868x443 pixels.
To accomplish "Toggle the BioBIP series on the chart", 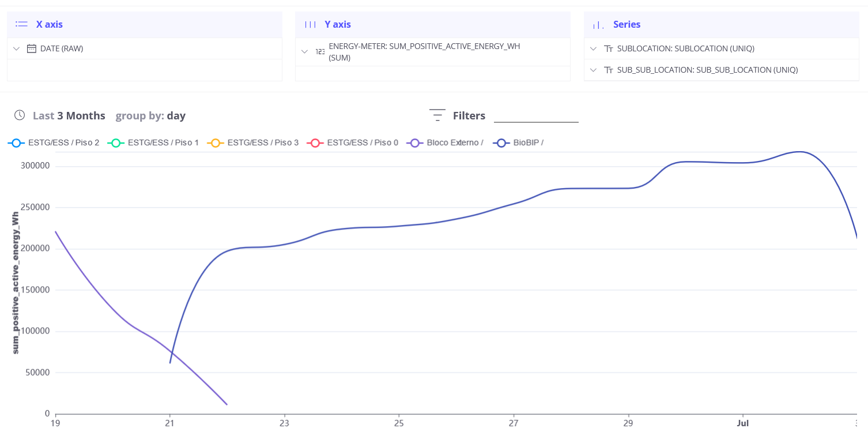I will pos(519,142).
